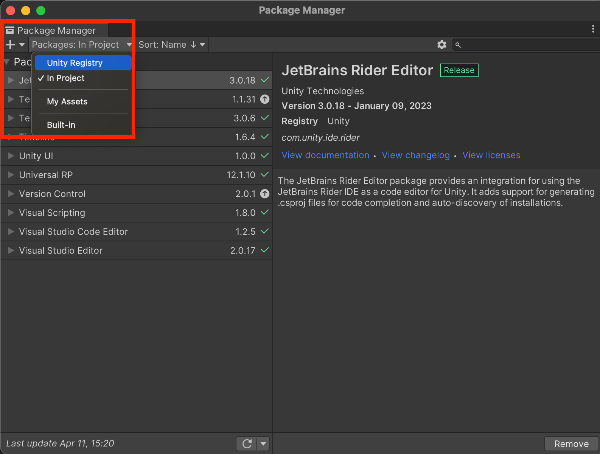Open the View documentation link
This screenshot has height=454, width=600.
[x=325, y=155]
